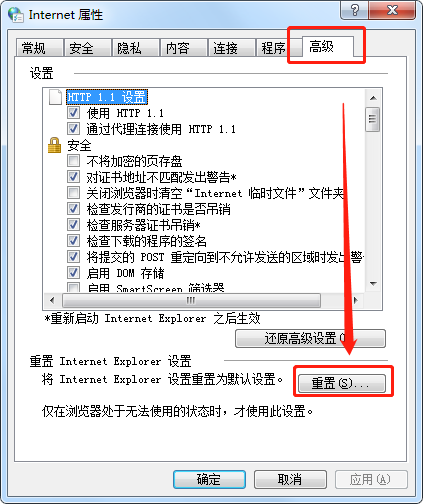Toggle 启用 DOM 存储 checkbox
This screenshot has width=423, height=504.
tap(73, 273)
